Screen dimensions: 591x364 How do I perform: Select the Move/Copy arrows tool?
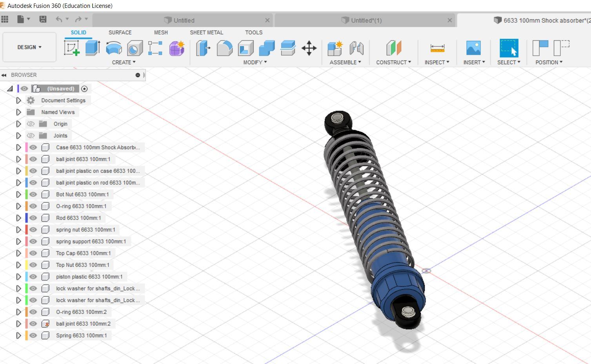(309, 48)
